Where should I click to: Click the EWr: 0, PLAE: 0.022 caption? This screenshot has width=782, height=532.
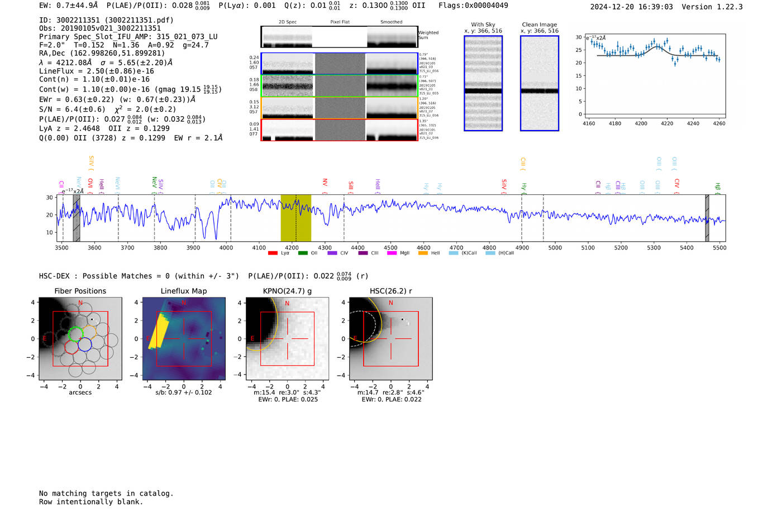point(392,399)
